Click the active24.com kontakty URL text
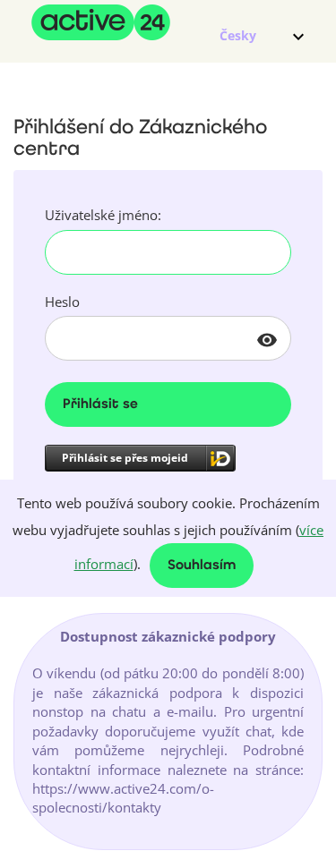Image resolution: width=336 pixels, height=868 pixels. [123, 798]
